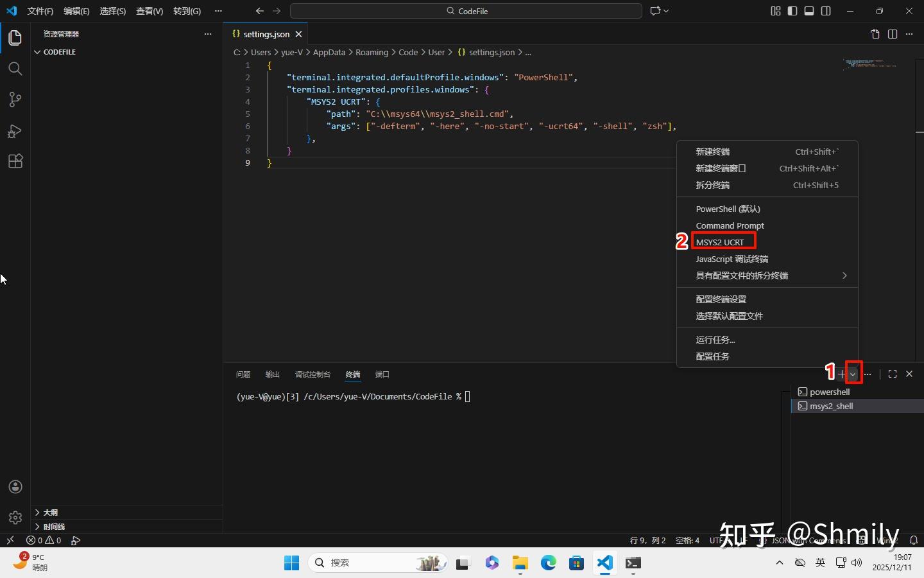Toggle primary side bar visibility
The height and width of the screenshot is (578, 924).
tap(792, 11)
